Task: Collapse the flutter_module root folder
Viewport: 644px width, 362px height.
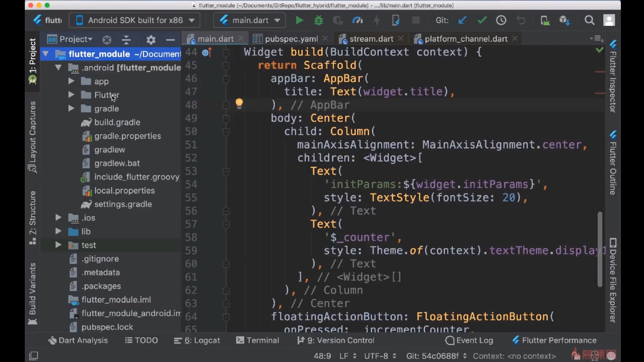Action: click(46, 54)
